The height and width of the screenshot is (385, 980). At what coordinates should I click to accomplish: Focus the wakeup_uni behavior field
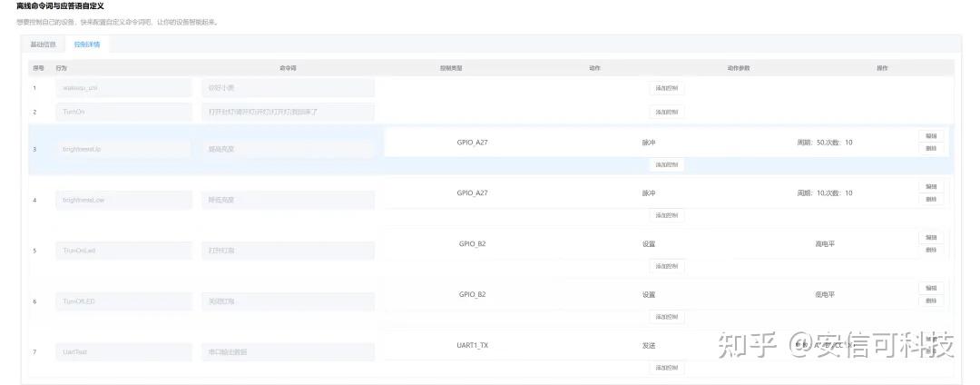pos(123,88)
